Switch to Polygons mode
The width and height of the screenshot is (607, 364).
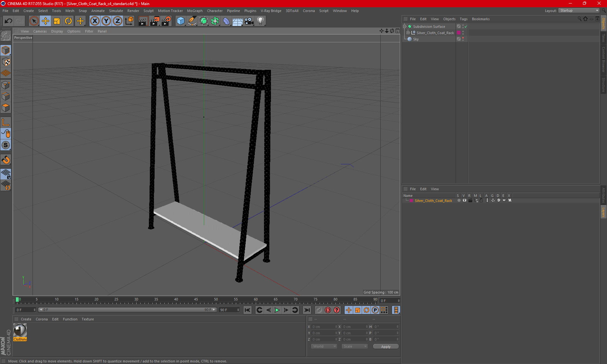[x=6, y=108]
